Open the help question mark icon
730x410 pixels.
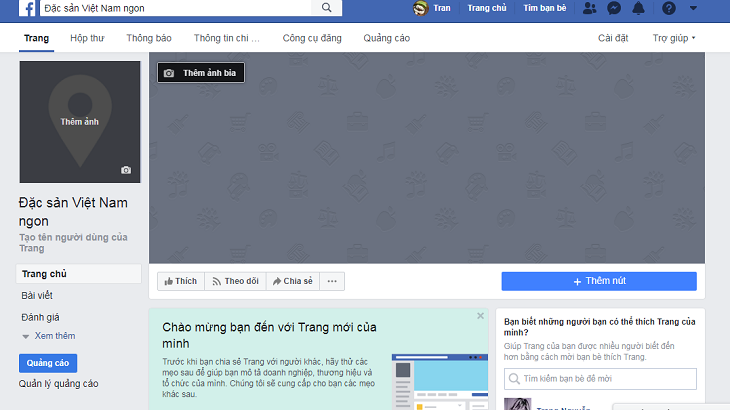[x=669, y=8]
